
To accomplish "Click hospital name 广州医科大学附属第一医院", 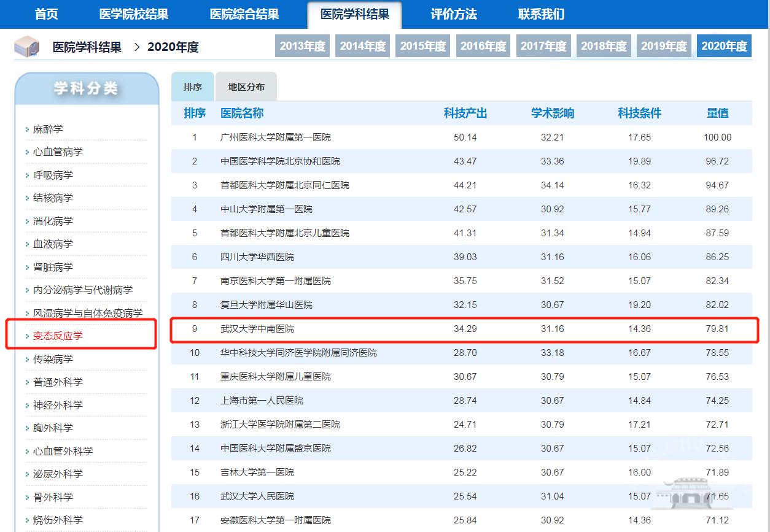I will [x=275, y=137].
